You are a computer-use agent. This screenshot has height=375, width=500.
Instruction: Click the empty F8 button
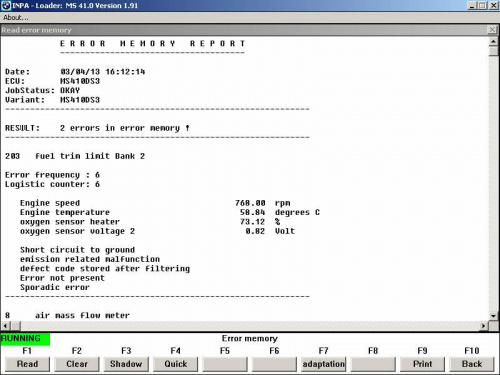point(373,364)
